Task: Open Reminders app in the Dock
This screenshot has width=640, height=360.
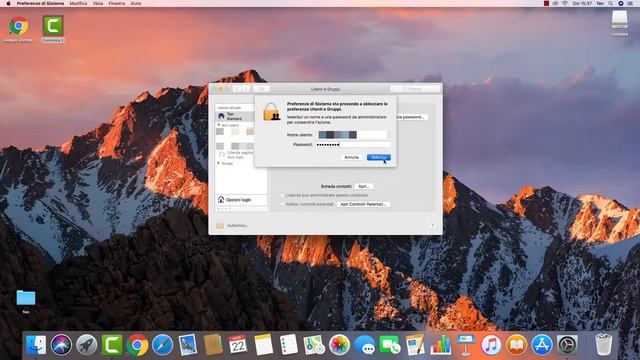Action: (289, 345)
